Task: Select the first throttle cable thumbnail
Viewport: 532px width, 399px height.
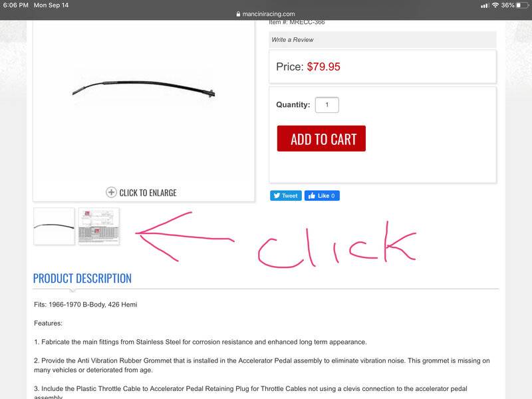Action: tap(54, 226)
